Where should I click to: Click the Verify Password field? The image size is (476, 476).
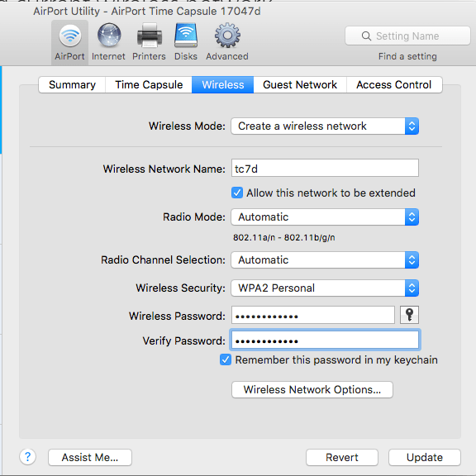click(x=325, y=340)
